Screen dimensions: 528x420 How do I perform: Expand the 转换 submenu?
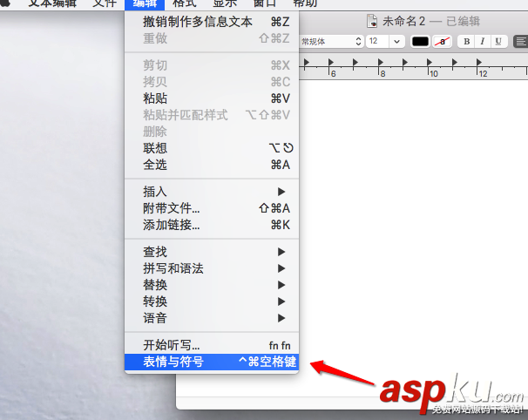coord(212,301)
